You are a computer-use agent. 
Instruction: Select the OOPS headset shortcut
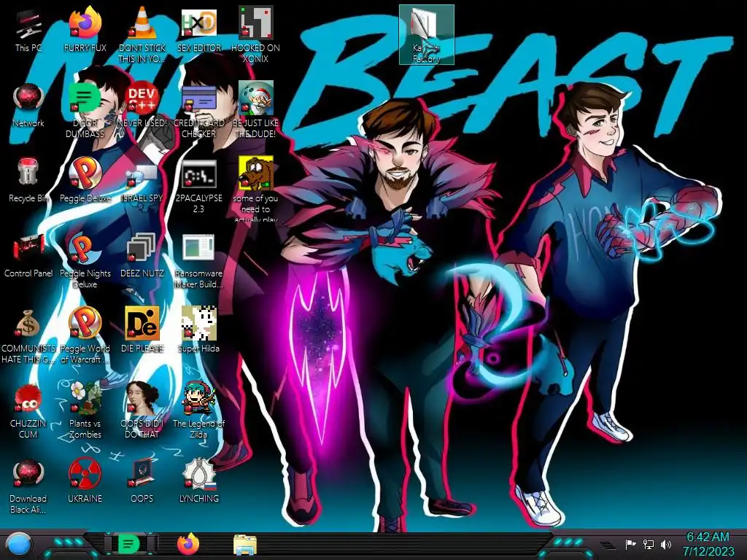[142, 481]
